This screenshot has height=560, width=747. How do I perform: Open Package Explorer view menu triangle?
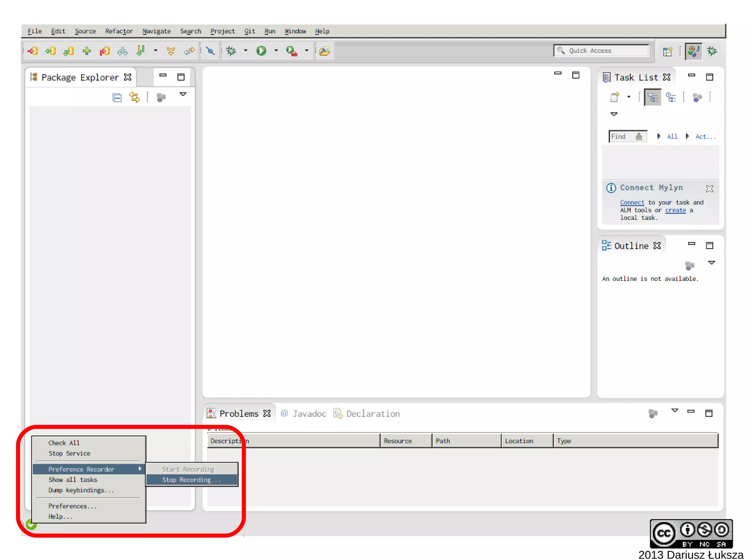pyautogui.click(x=183, y=94)
